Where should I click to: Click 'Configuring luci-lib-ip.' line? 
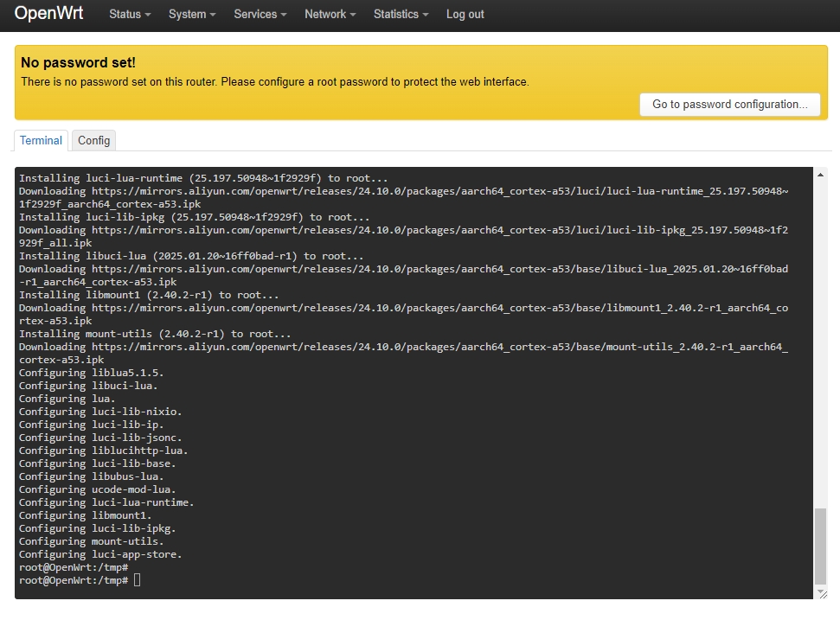[92, 425]
